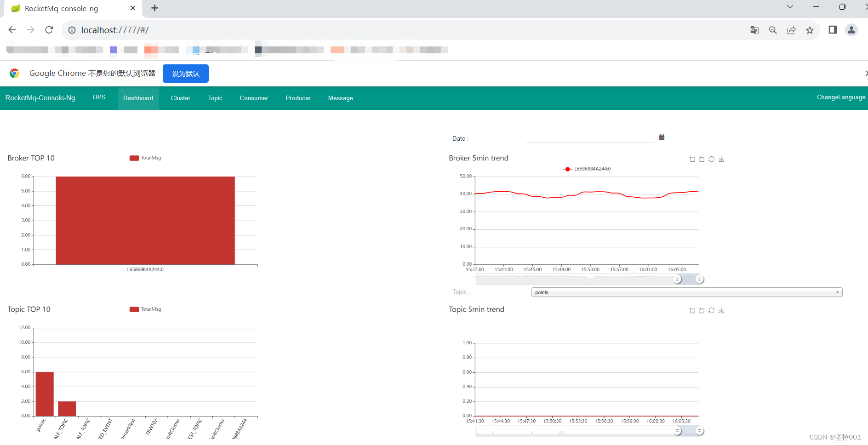Click the 设为默认 button
The height and width of the screenshot is (445, 868).
186,74
